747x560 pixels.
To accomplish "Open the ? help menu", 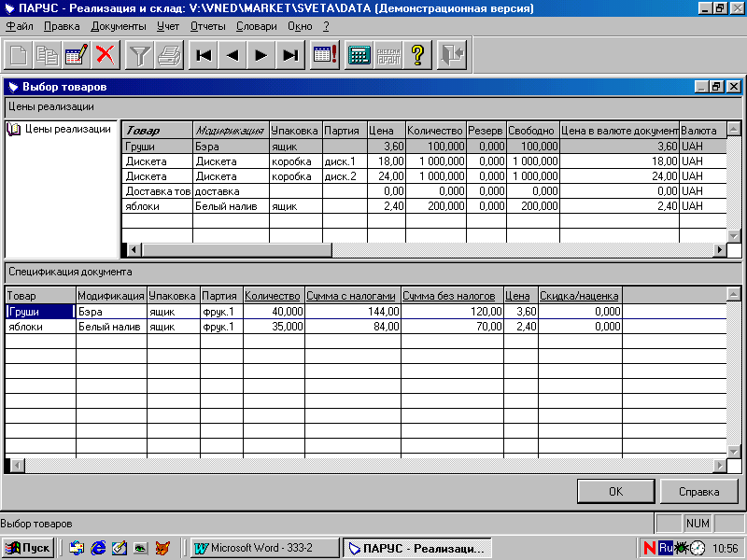I will click(326, 27).
